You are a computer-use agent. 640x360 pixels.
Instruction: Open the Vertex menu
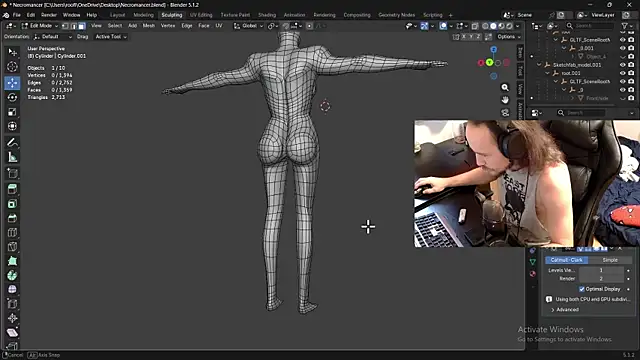click(x=168, y=26)
